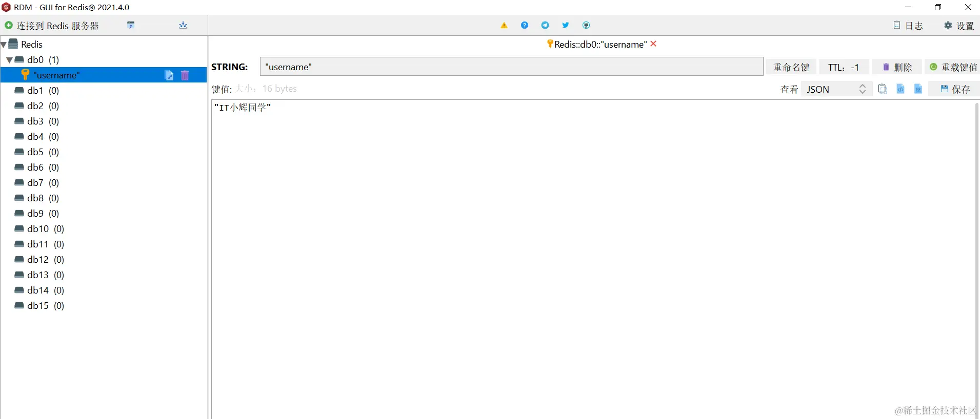The image size is (980, 419).
Task: Open the log (日志) panel
Action: coord(908,26)
